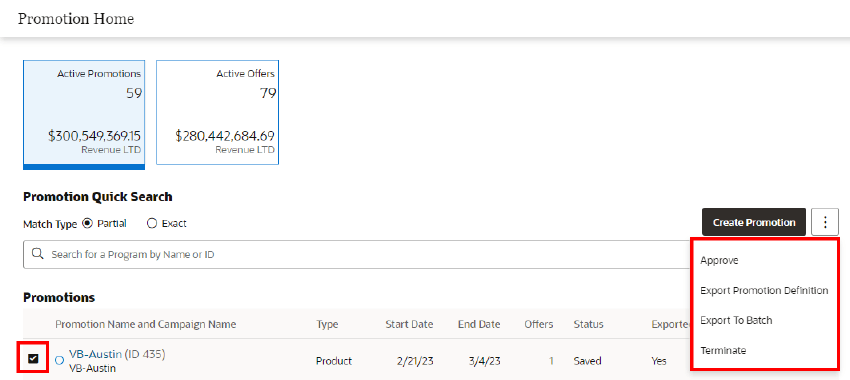Choose Approve from the menu
Screen dimensions: 850x380
(719, 260)
